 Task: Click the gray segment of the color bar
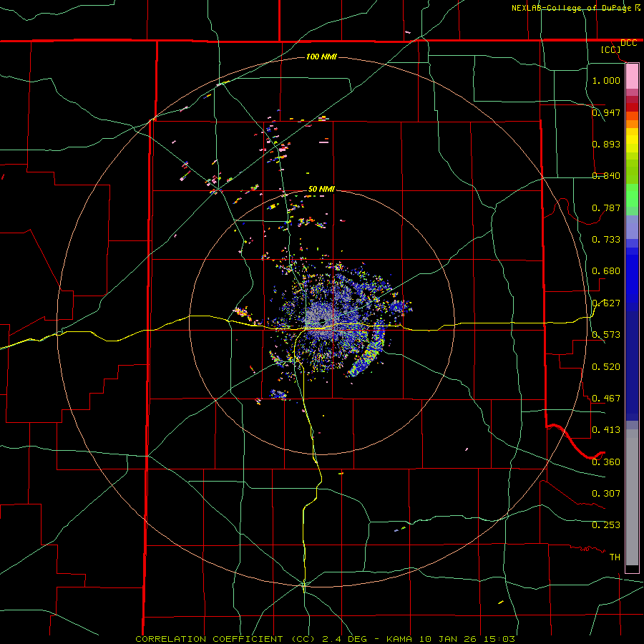pos(632,497)
